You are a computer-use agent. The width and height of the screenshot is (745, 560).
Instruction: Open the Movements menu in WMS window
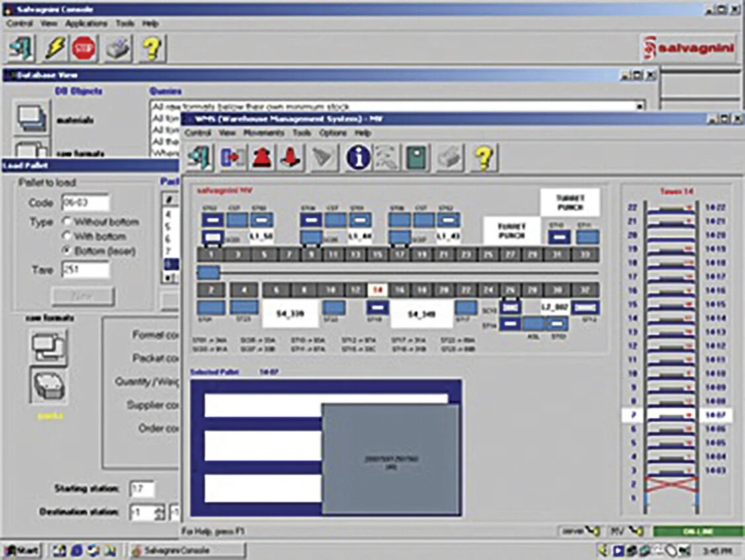pyautogui.click(x=264, y=133)
